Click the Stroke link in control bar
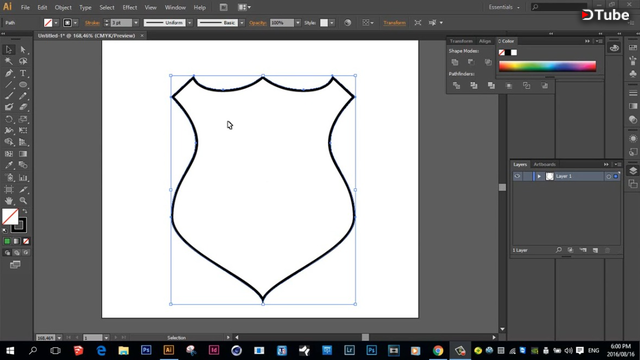 (92, 23)
